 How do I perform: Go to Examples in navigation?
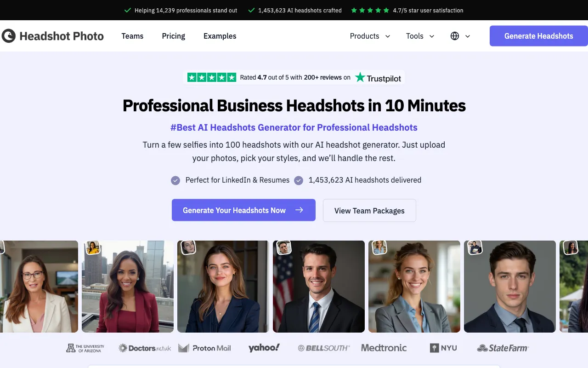(220, 36)
